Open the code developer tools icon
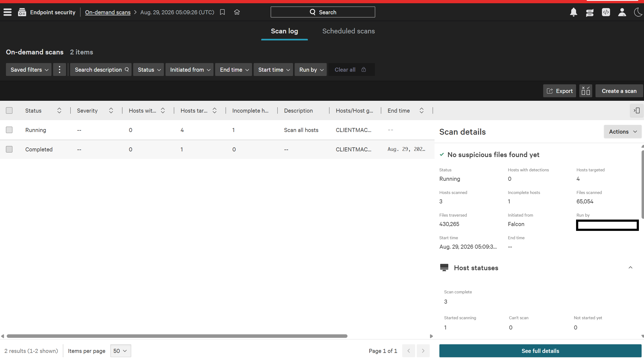Viewport: 644px width, 361px height. tap(606, 12)
